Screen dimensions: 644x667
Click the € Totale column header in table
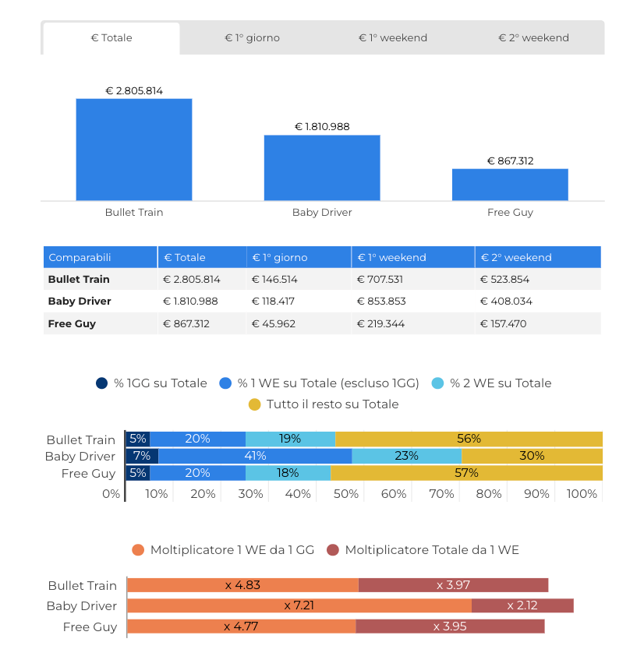pyautogui.click(x=202, y=257)
